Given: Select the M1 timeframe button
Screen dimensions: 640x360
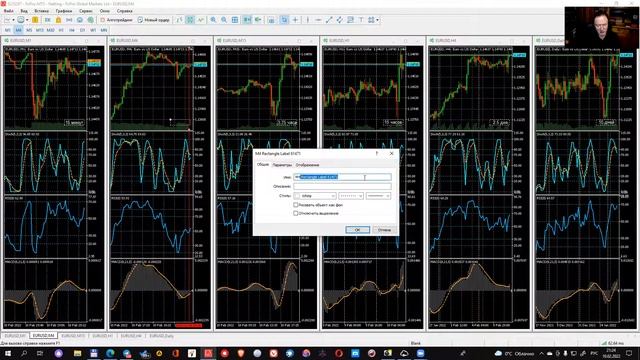Looking at the screenshot, I should tap(8, 30).
